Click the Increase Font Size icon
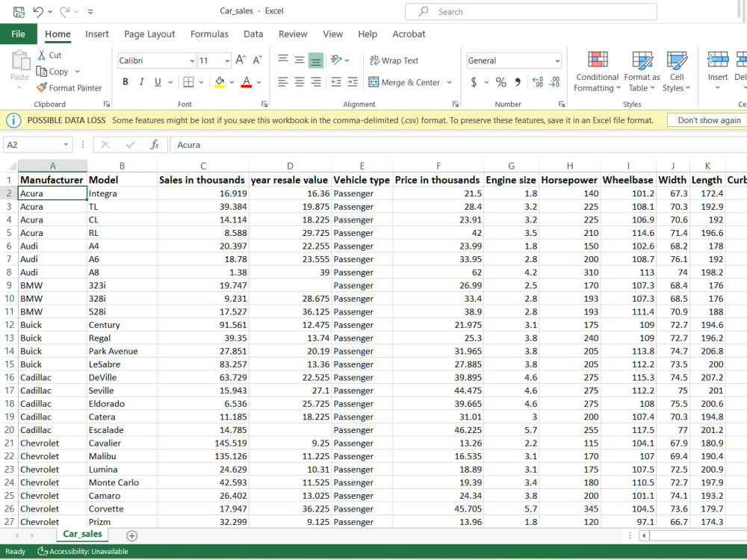Screen dimensions: 747x560 [241, 60]
